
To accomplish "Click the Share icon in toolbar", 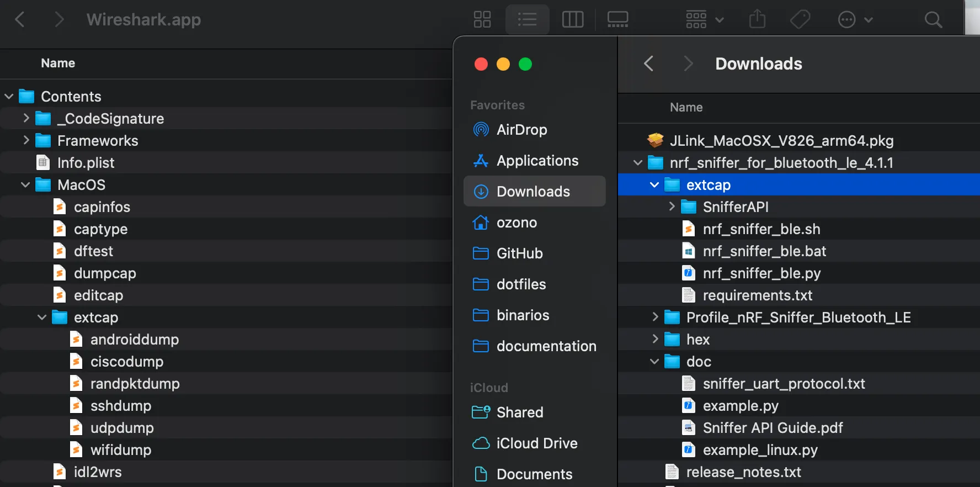I will (758, 20).
